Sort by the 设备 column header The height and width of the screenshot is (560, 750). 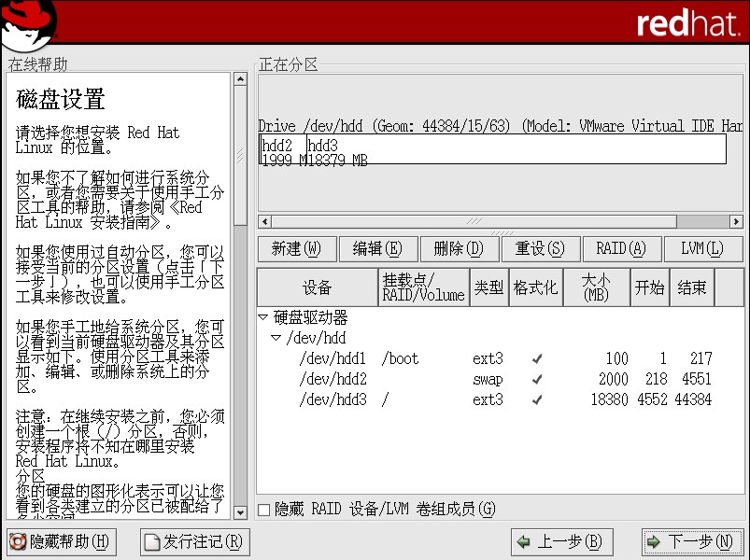318,287
